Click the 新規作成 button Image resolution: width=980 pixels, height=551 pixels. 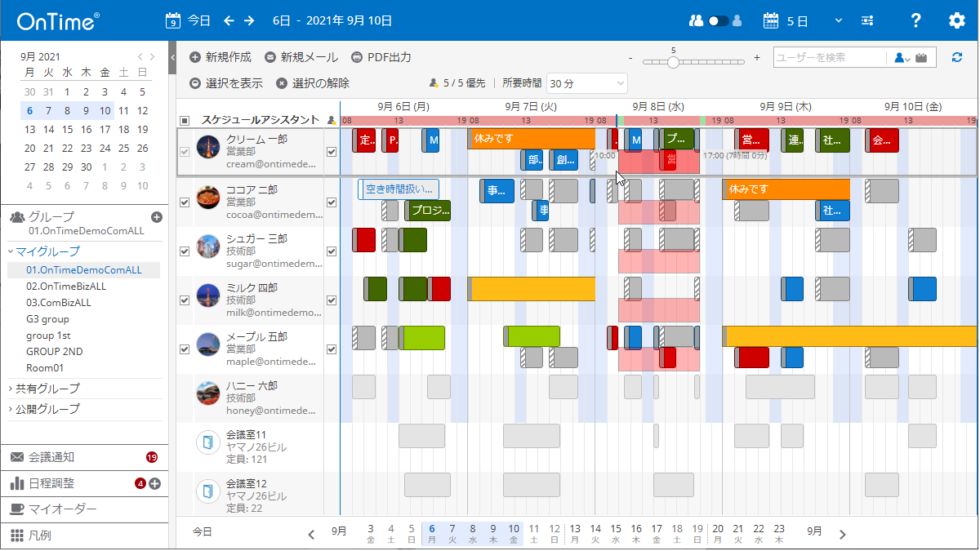[220, 58]
